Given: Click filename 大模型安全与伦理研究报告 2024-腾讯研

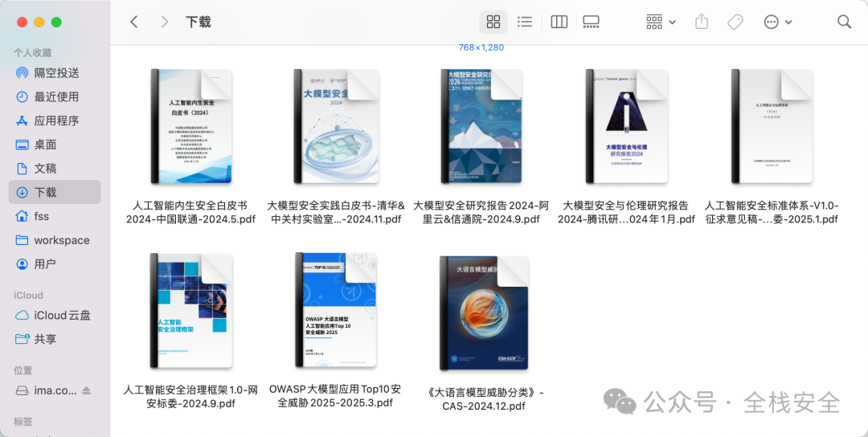Looking at the screenshot, I should point(626,212).
